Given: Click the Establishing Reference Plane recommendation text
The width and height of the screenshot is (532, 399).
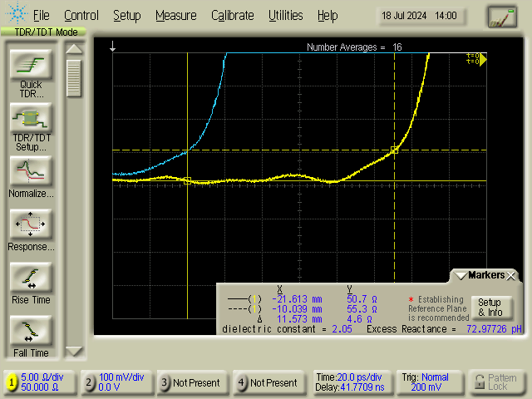Looking at the screenshot, I should point(438,308).
